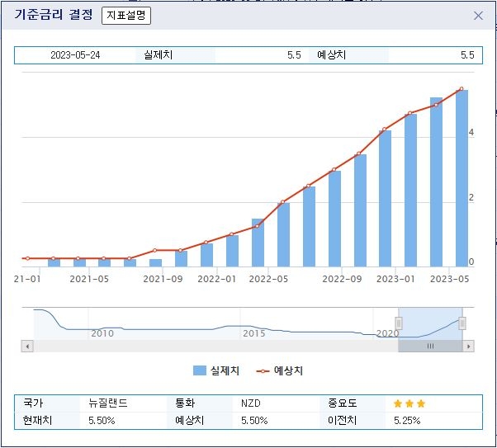Click the 2023-05 x-axis label
497x448 pixels.
[x=449, y=279]
